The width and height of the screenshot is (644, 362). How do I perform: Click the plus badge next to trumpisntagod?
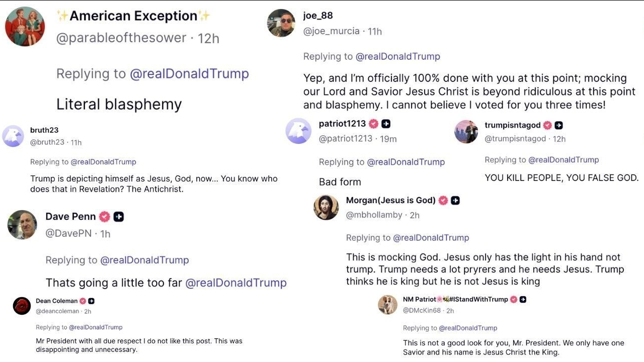pos(558,125)
